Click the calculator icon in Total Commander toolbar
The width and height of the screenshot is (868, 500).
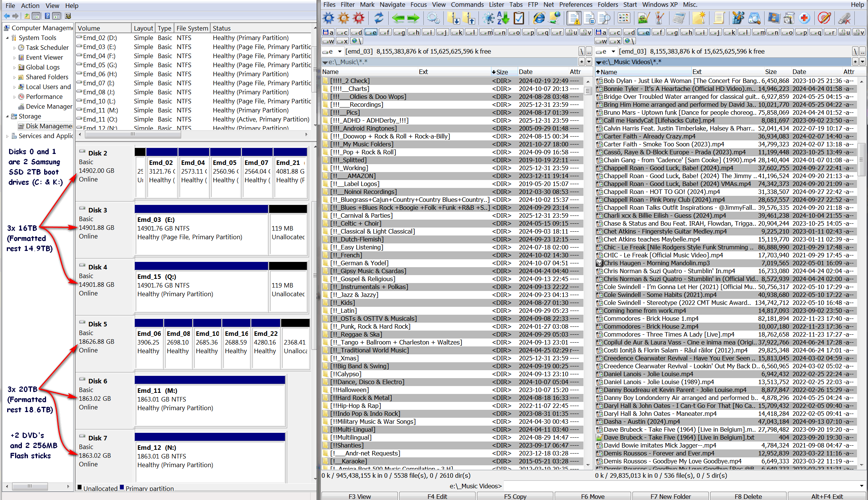[679, 18]
